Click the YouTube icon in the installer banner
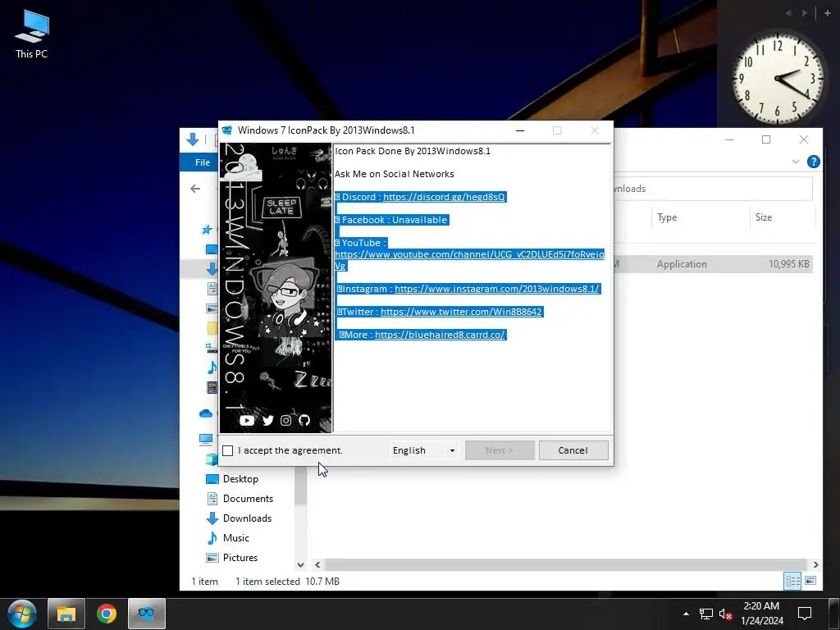840x630 pixels. pos(247,421)
